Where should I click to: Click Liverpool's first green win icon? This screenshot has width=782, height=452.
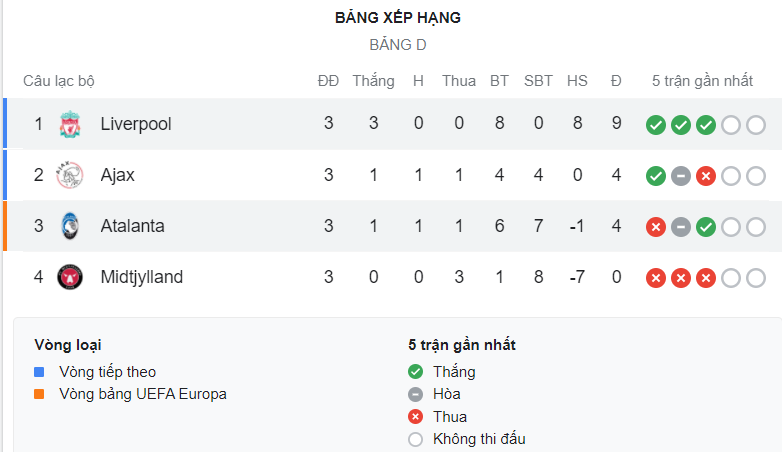656,125
